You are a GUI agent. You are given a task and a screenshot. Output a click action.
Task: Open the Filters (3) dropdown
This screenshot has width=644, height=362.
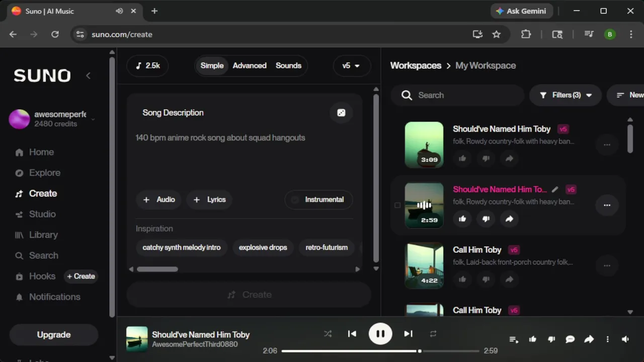[566, 95]
